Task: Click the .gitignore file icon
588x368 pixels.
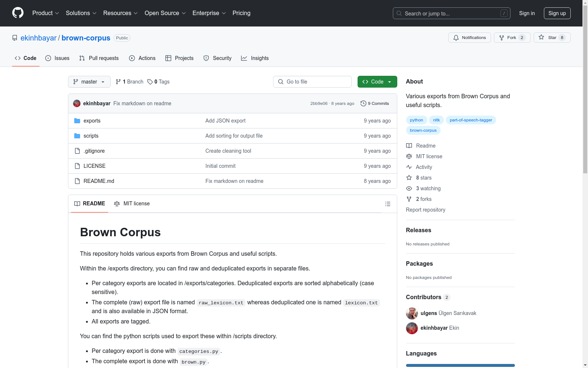Action: 77,151
